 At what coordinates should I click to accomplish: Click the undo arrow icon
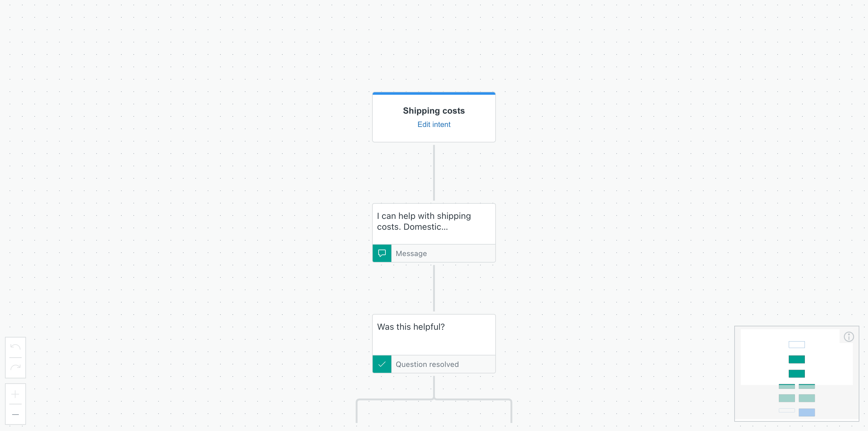[15, 347]
